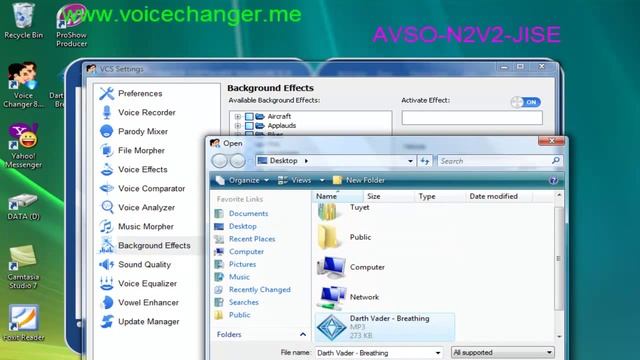Click the Search field in Open dialog
640x360 pixels.
[494, 161]
